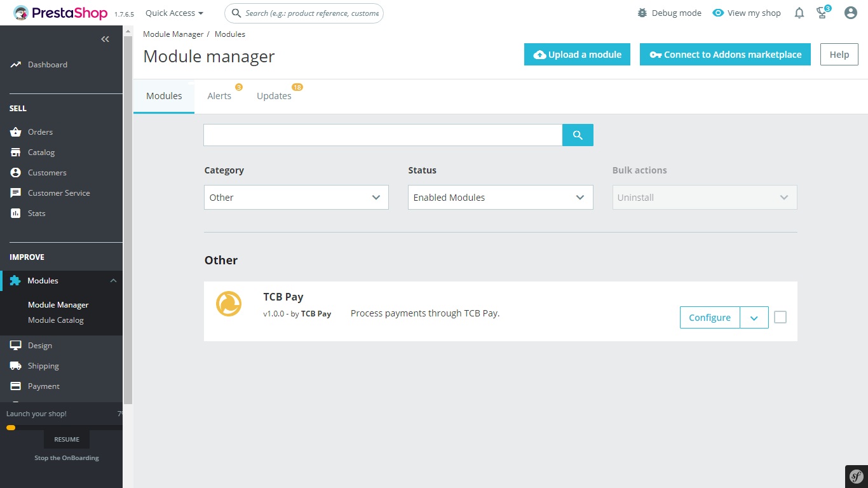
Task: Collapse the sidebar with double-chevron icon
Action: pos(105,39)
